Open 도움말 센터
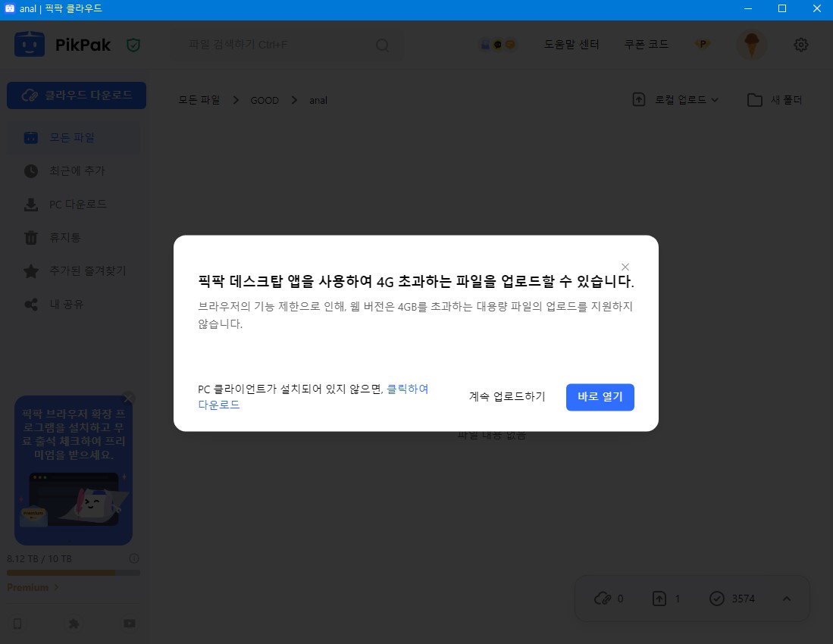833x644 pixels. click(x=571, y=44)
